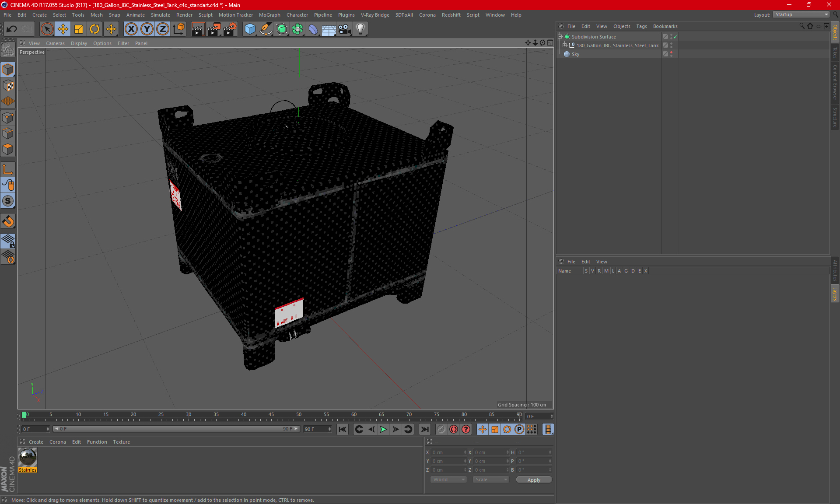
Task: Expand the 180_Gallon_IBC_Stainless_Steel_Tank object
Action: [565, 45]
